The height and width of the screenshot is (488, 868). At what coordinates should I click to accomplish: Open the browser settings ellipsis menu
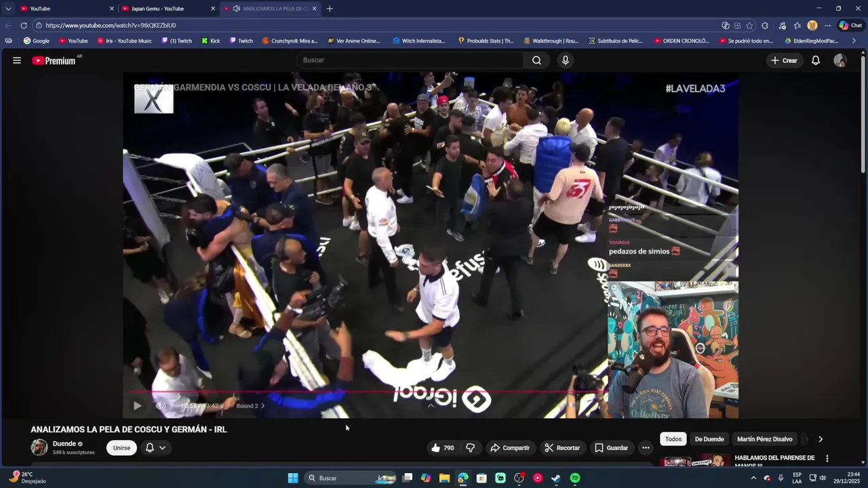click(827, 25)
